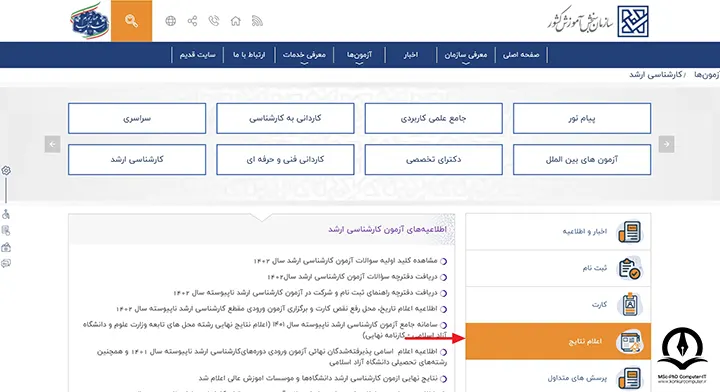Open the صفحه اصلی menu item
The image size is (720, 392).
pos(521,55)
